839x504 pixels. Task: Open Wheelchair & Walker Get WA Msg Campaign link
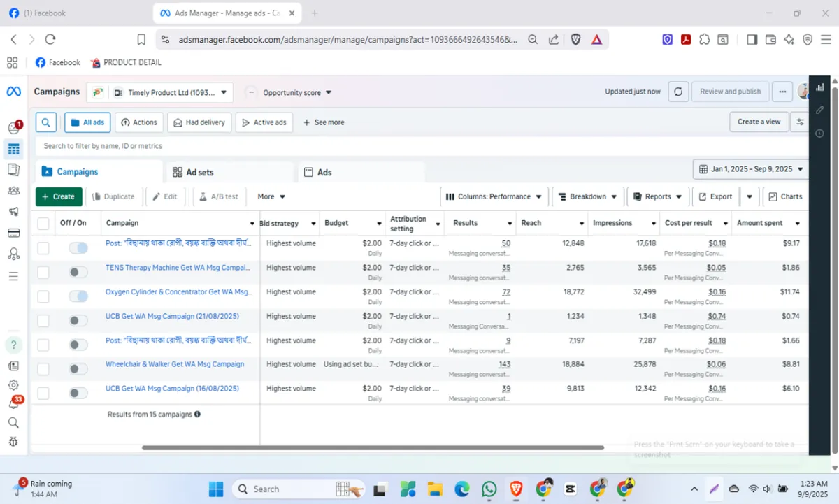tap(175, 364)
